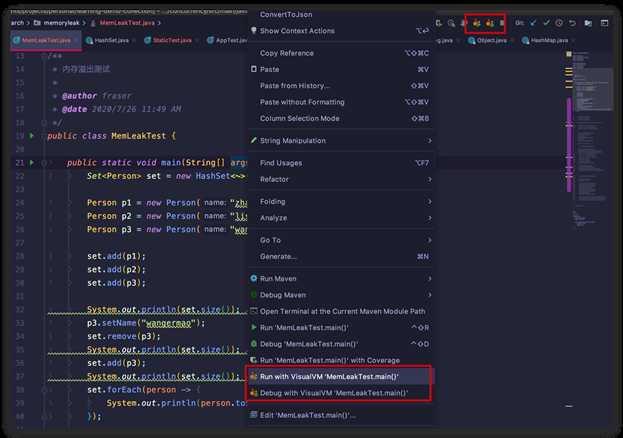
Task: Click the run gutter icon beside main method
Action: pos(32,163)
